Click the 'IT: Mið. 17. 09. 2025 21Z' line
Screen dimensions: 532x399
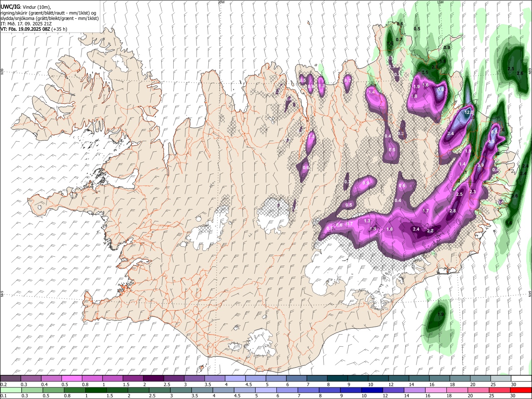coord(26,24)
